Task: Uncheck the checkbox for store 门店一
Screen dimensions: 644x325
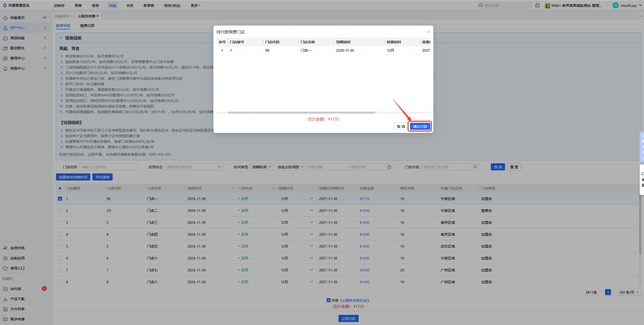Action: (60, 199)
